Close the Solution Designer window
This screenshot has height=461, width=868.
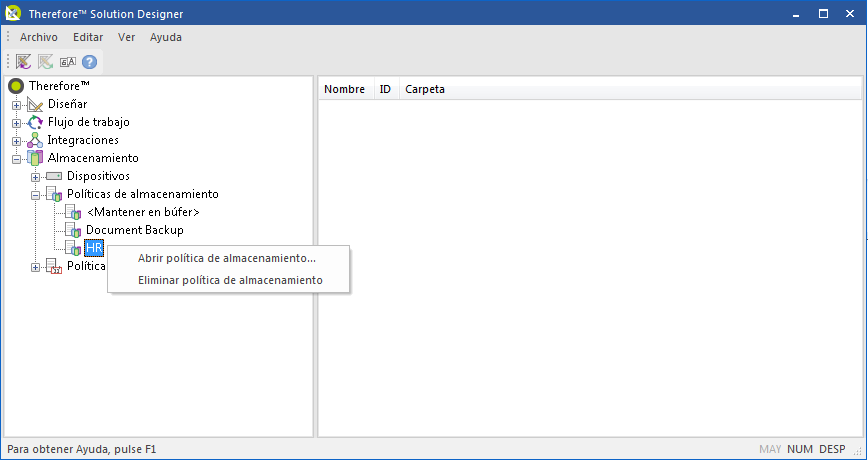[x=850, y=14]
